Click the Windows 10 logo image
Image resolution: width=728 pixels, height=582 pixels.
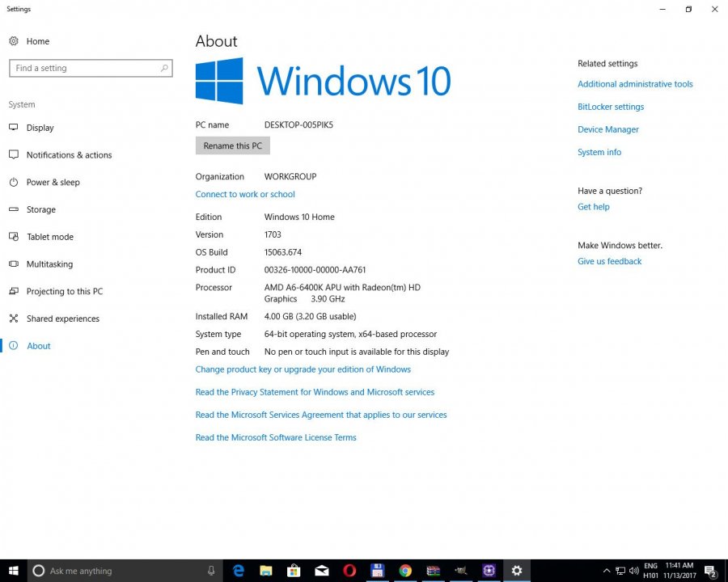point(323,81)
